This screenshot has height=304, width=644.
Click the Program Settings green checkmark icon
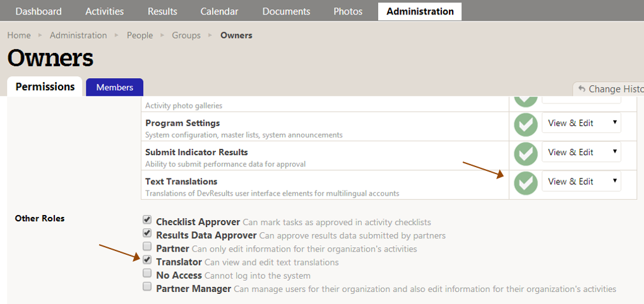tap(525, 124)
